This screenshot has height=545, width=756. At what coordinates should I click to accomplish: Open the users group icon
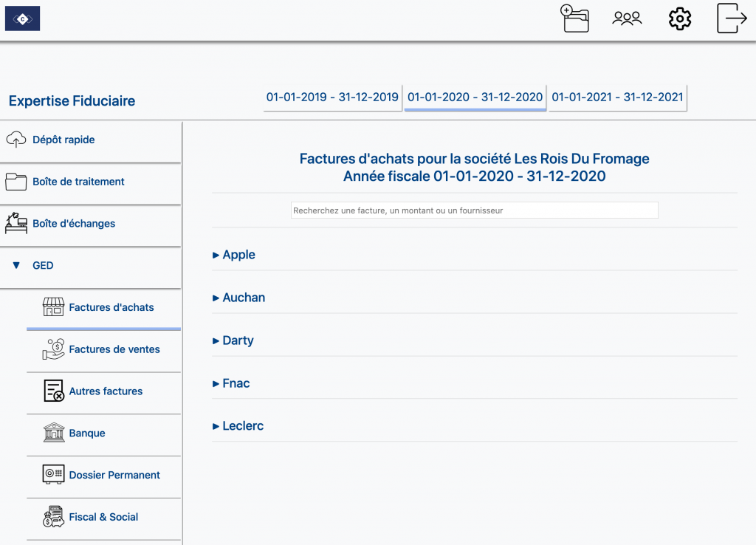click(627, 18)
